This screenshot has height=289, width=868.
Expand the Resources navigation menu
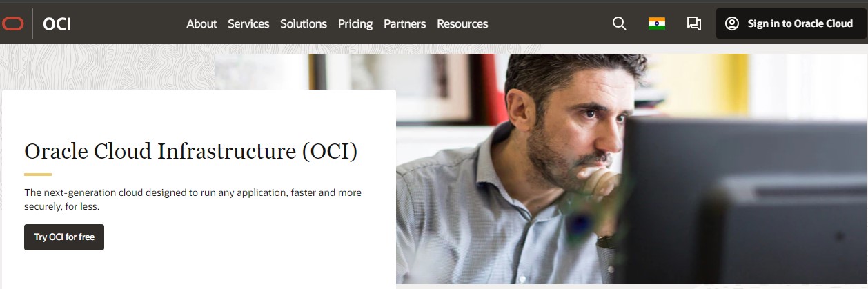[x=462, y=23]
